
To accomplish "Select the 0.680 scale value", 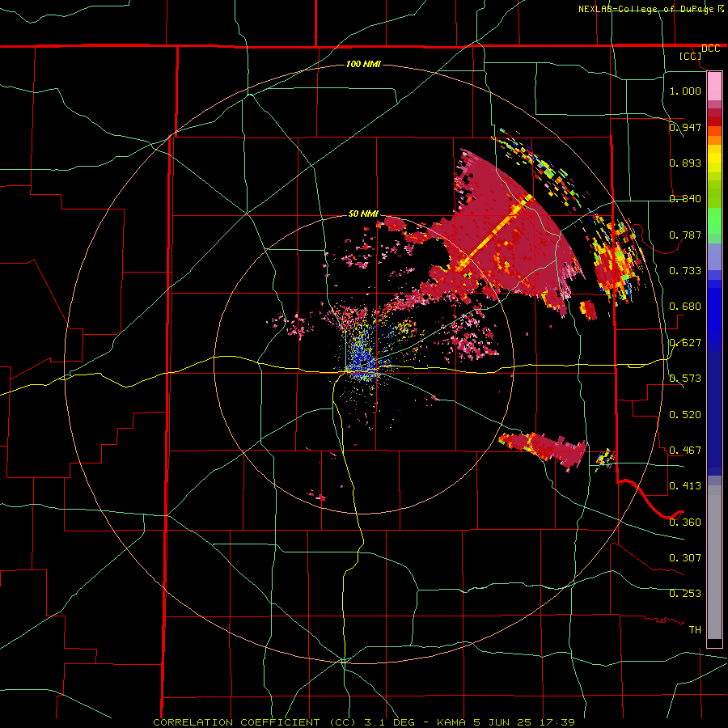I will [685, 306].
